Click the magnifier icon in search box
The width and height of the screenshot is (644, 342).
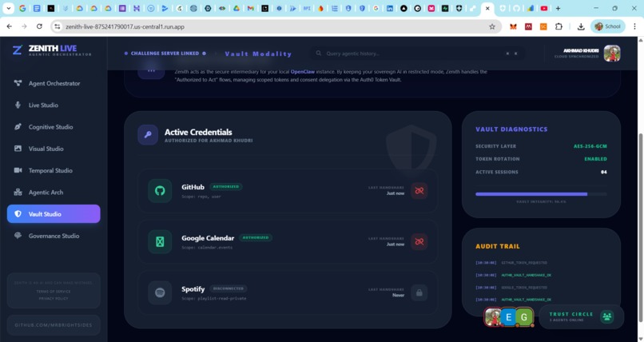tap(318, 54)
